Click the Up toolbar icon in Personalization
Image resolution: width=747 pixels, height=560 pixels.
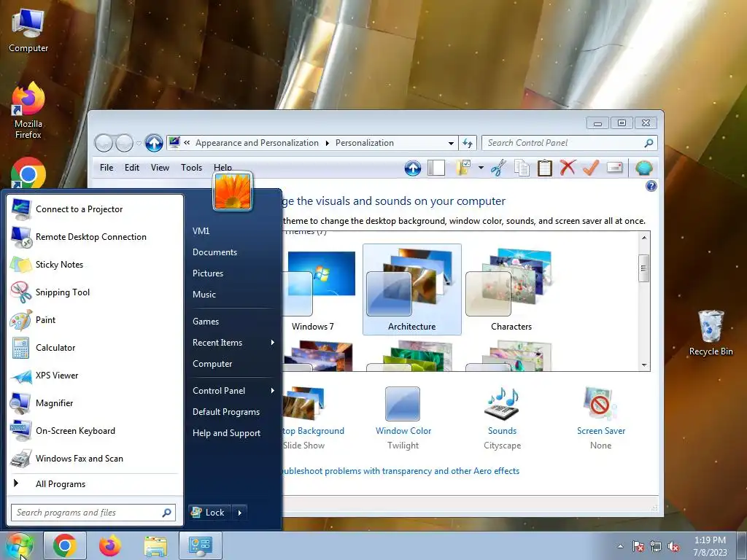click(x=413, y=168)
